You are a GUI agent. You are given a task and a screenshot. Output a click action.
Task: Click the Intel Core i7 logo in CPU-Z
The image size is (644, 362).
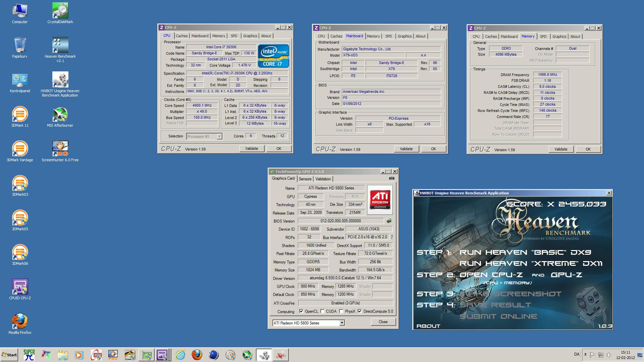click(273, 56)
